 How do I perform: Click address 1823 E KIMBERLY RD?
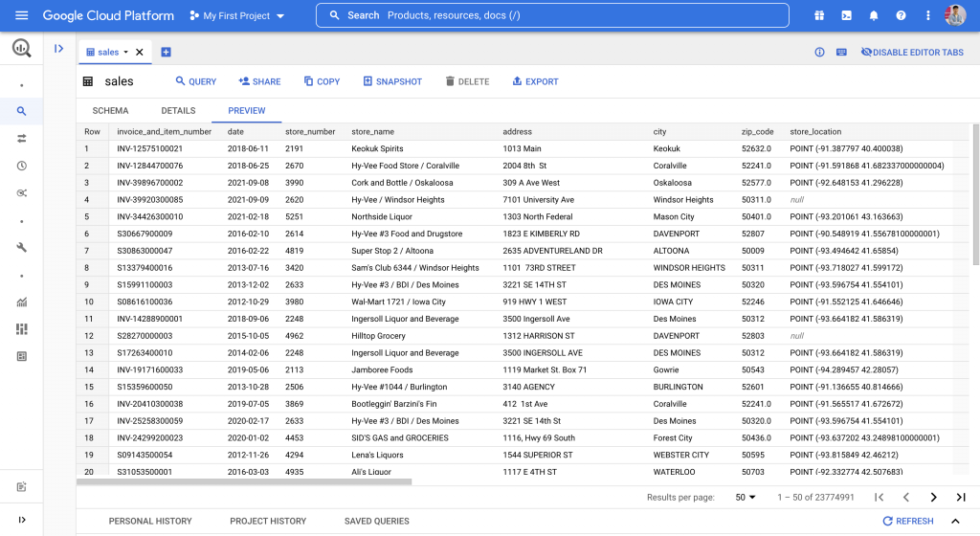point(542,234)
